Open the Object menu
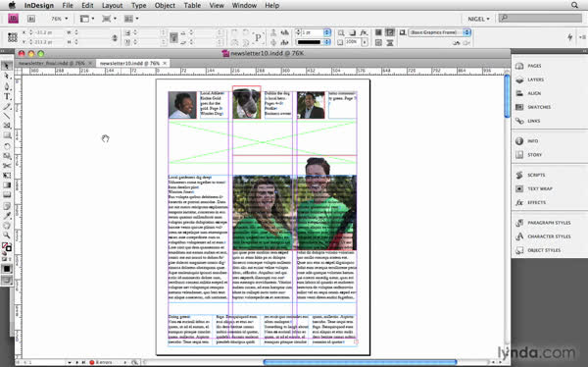Viewport: 588px width, 367px height. (x=165, y=5)
